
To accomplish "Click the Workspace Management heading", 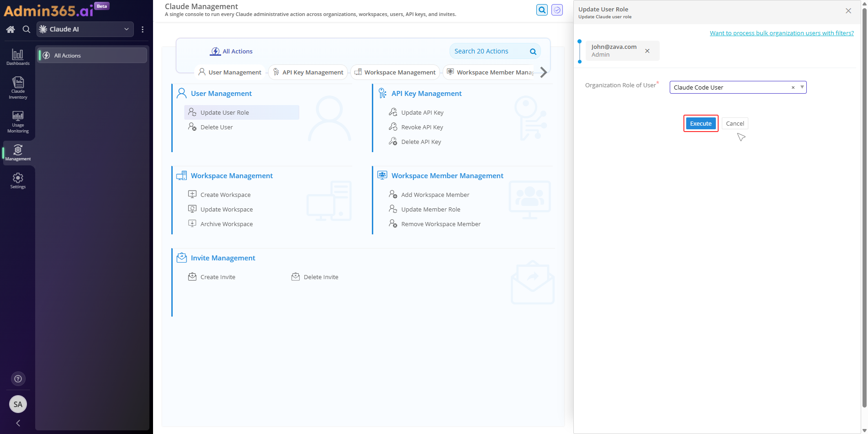I will click(232, 175).
